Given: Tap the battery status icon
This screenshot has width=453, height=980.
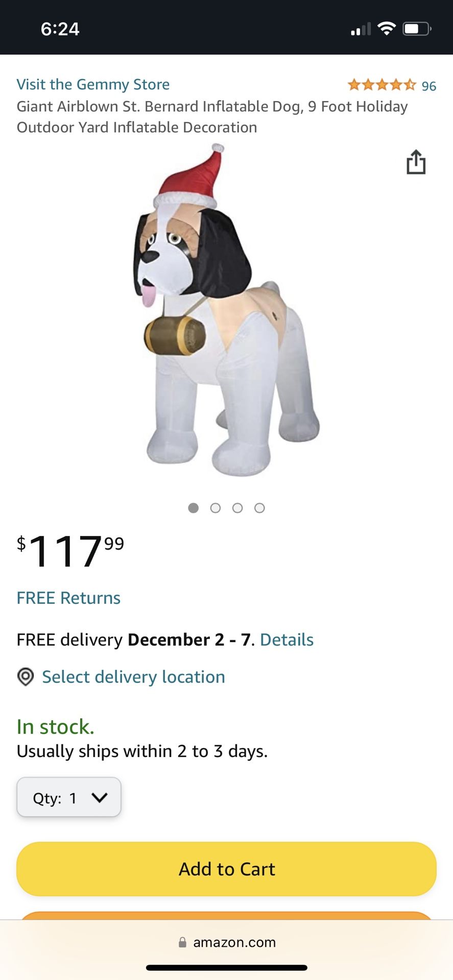Looking at the screenshot, I should click(418, 29).
